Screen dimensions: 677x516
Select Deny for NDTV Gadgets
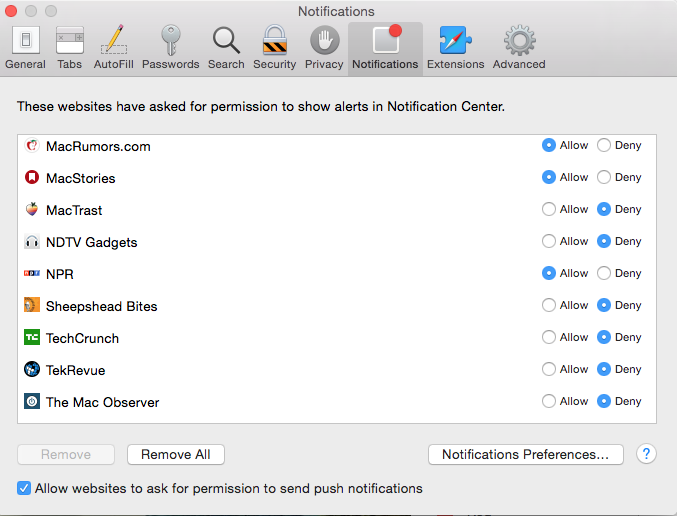pos(604,241)
